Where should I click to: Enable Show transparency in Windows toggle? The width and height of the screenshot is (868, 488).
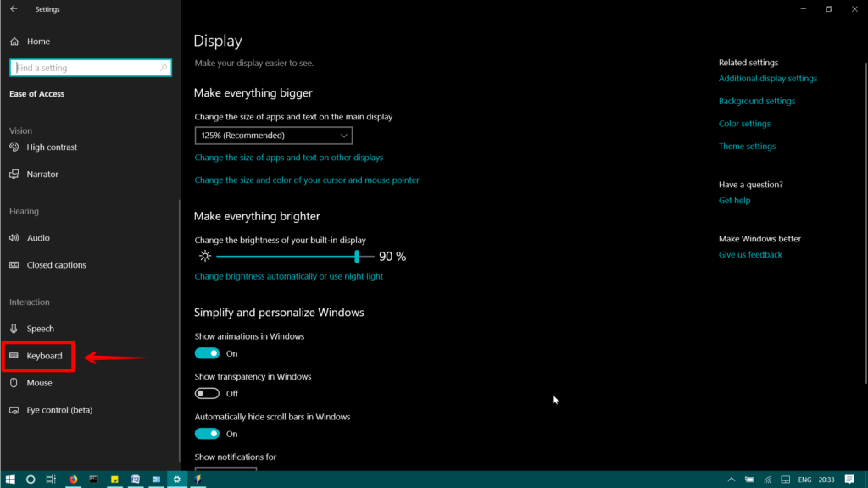point(207,393)
